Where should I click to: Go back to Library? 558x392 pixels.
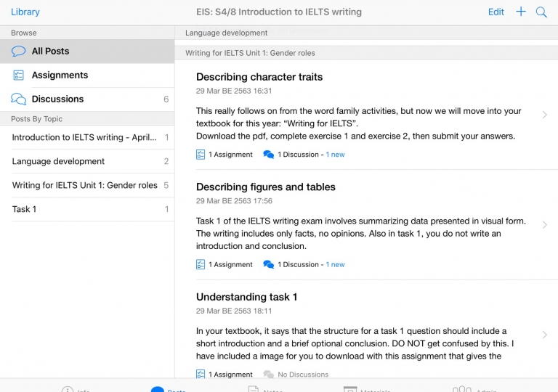(25, 12)
